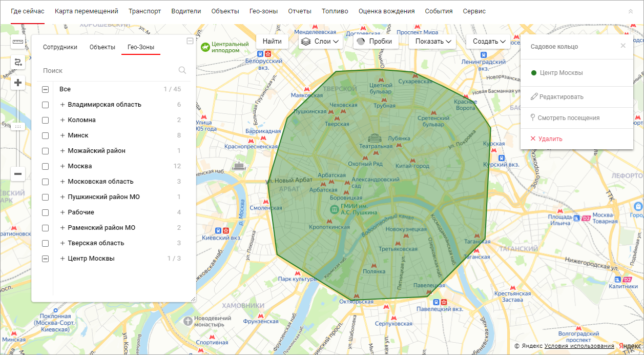Click the route building tool icon
644x355 pixels.
click(18, 62)
